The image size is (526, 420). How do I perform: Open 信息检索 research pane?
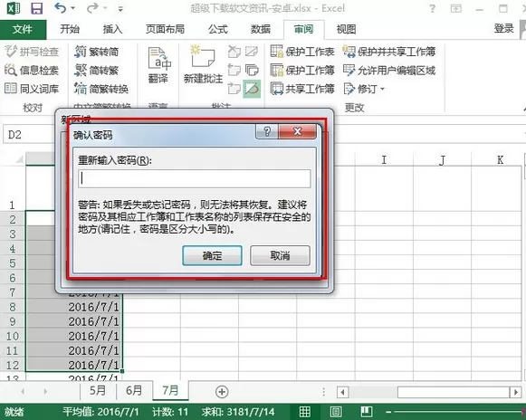tap(32, 70)
